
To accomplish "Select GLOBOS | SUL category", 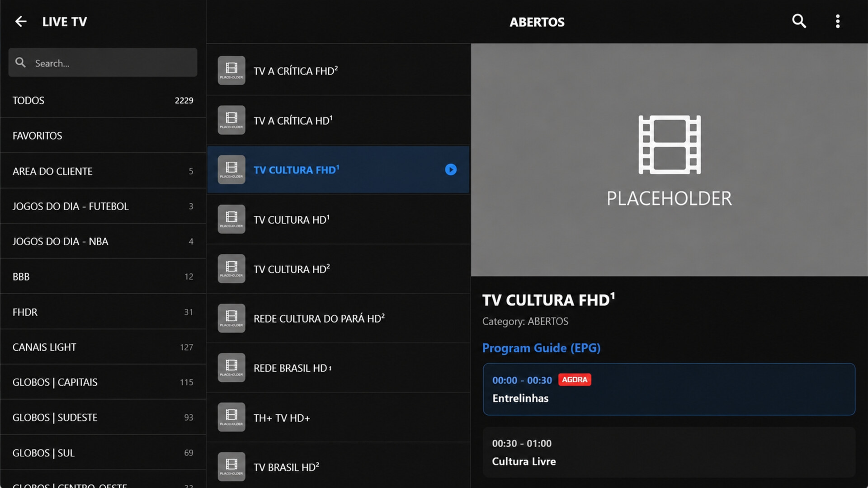I will pyautogui.click(x=103, y=453).
